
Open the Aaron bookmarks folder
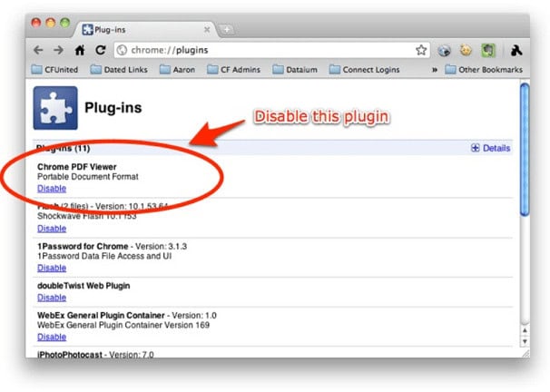(177, 70)
